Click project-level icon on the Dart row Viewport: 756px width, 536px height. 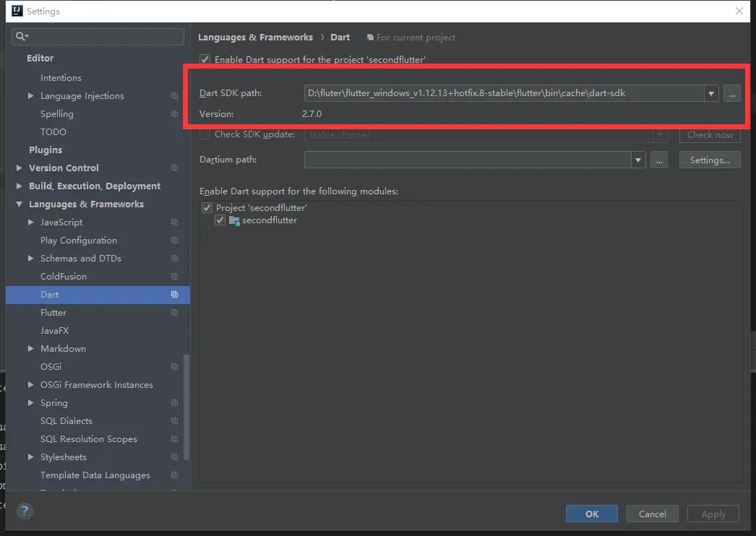tap(174, 295)
